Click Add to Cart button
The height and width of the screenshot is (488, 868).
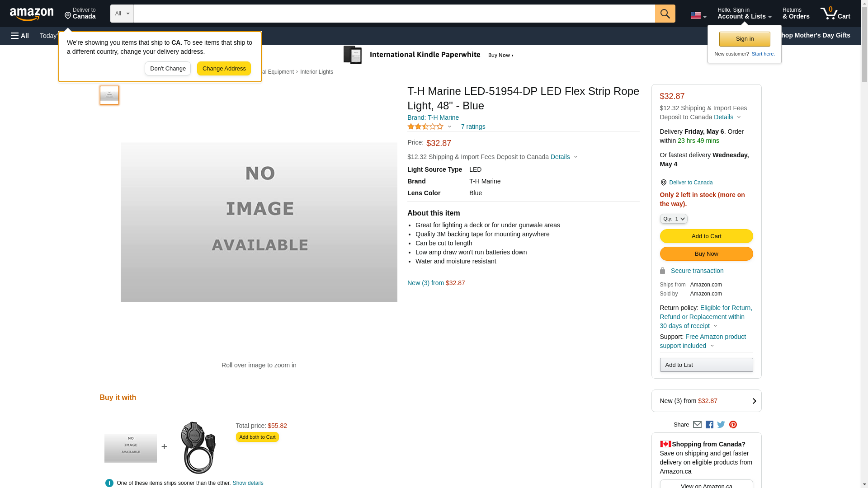tap(706, 236)
